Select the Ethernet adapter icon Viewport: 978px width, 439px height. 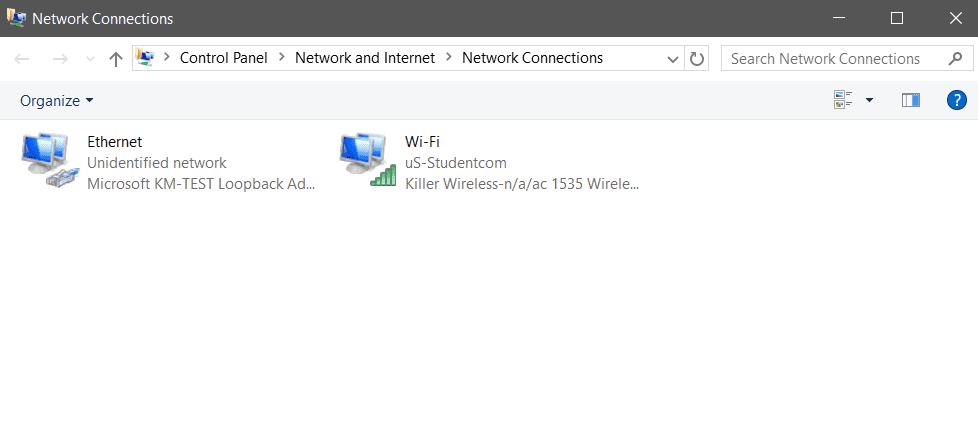pyautogui.click(x=48, y=161)
